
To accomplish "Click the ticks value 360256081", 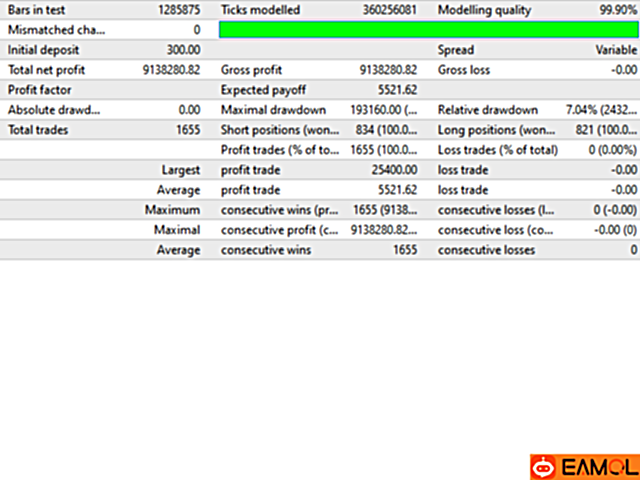I will [390, 10].
